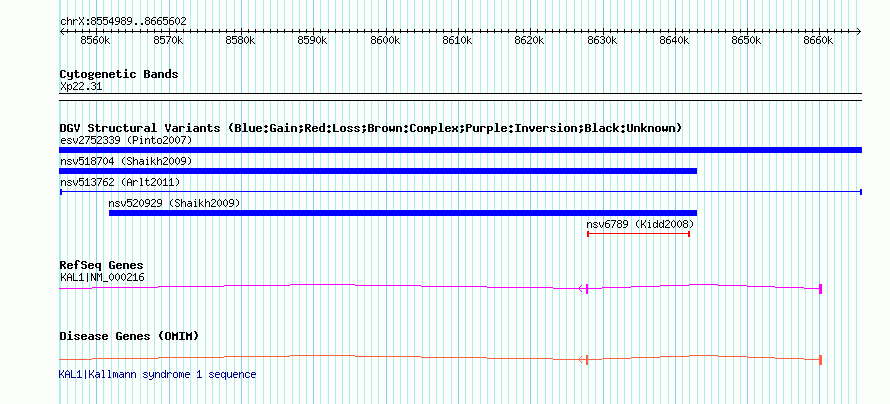The height and width of the screenshot is (404, 890).
Task: Click the RefSeq Genes track title
Action: coord(102,265)
